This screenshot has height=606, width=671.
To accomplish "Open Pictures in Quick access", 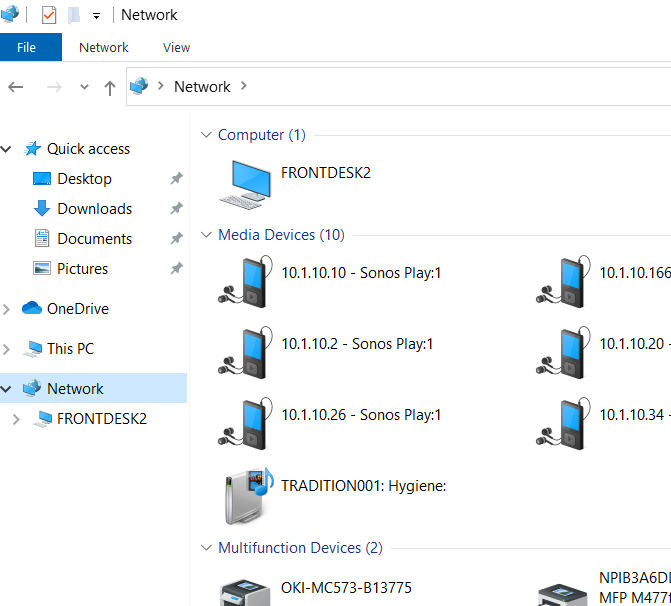I will pyautogui.click(x=83, y=269).
